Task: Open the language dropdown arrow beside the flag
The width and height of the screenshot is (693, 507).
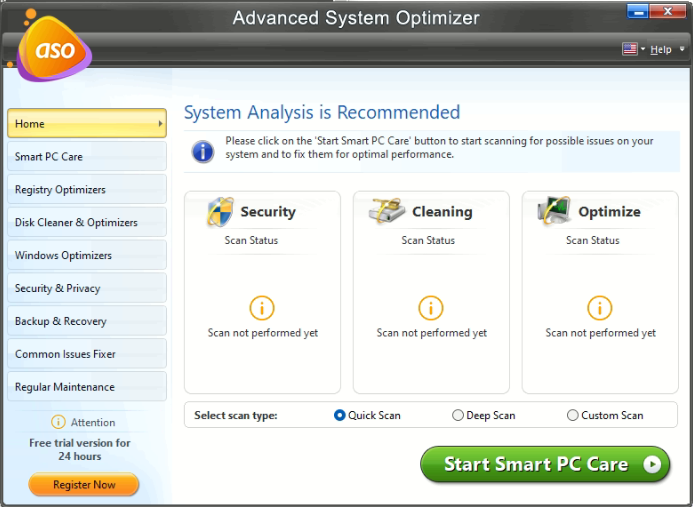Action: click(643, 49)
